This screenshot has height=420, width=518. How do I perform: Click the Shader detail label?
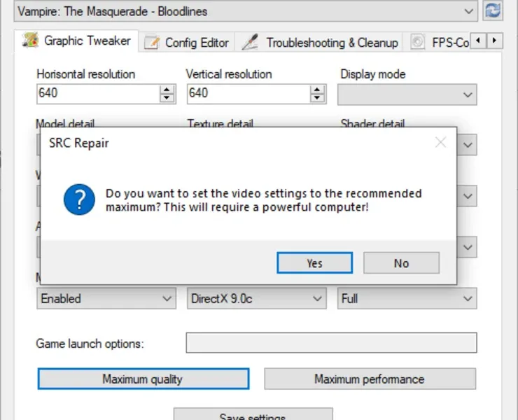[x=372, y=123]
